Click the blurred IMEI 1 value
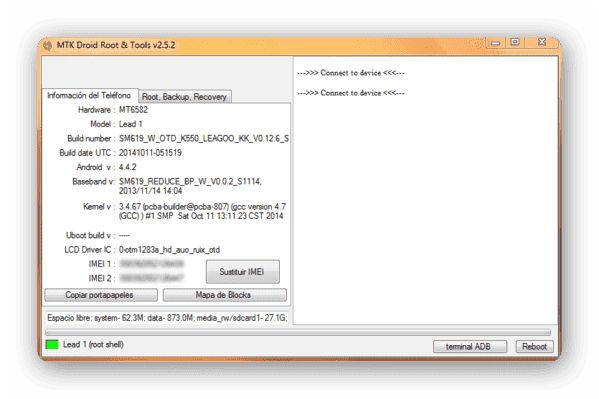599x399 pixels. pyautogui.click(x=152, y=264)
